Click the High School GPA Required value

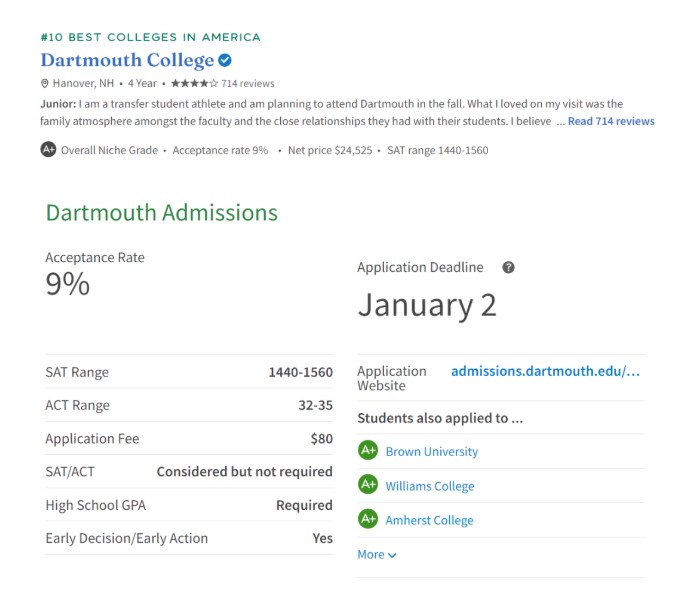coord(304,505)
